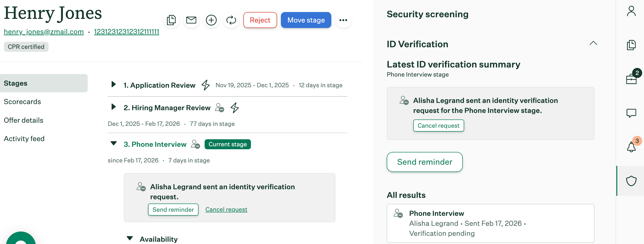This screenshot has width=644, height=244.
Task: Click the copy documents icon near candidate name
Action: pyautogui.click(x=171, y=20)
